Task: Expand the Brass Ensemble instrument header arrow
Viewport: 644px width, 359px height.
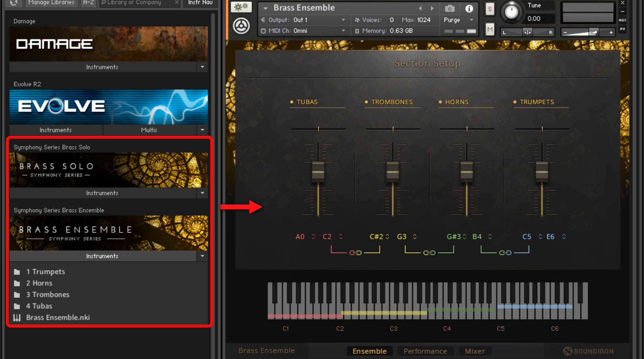Action: click(x=266, y=8)
